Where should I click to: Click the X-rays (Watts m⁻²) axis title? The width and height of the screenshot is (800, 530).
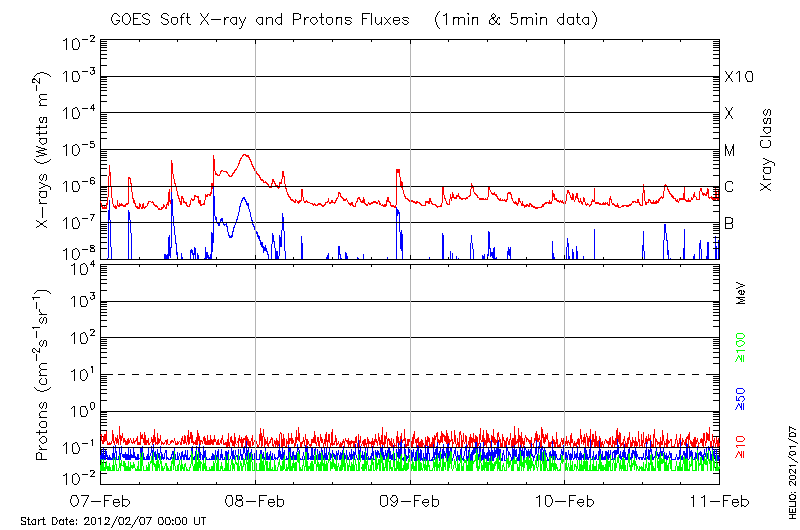coord(44,150)
